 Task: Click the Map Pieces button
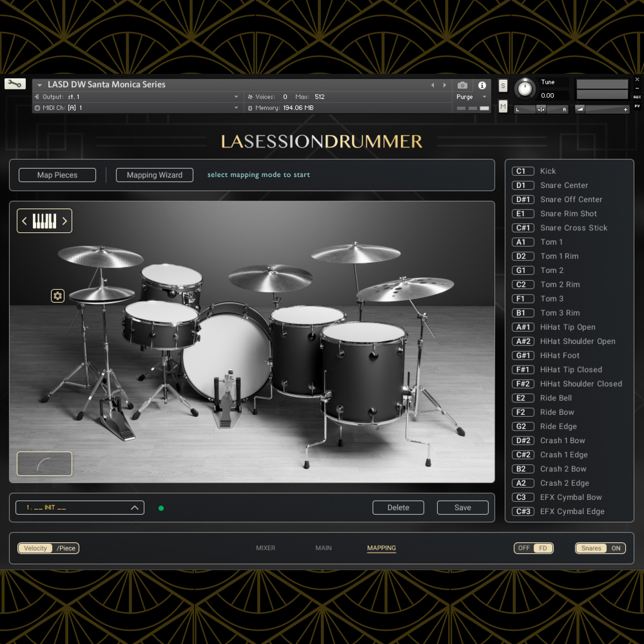click(x=57, y=175)
